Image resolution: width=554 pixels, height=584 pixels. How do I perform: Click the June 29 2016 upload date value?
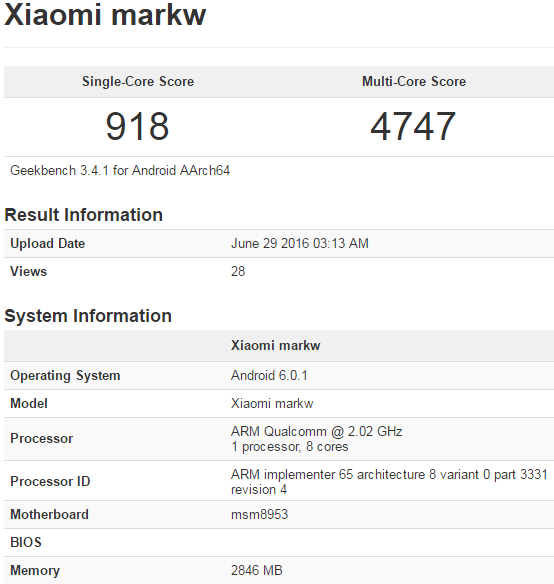[300, 244]
